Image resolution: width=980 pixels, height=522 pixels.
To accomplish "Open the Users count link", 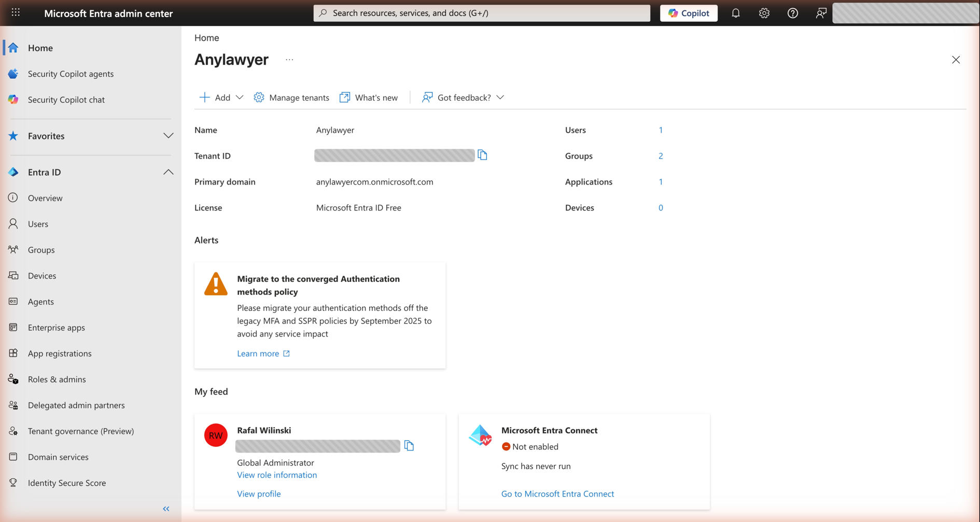I will [x=661, y=130].
